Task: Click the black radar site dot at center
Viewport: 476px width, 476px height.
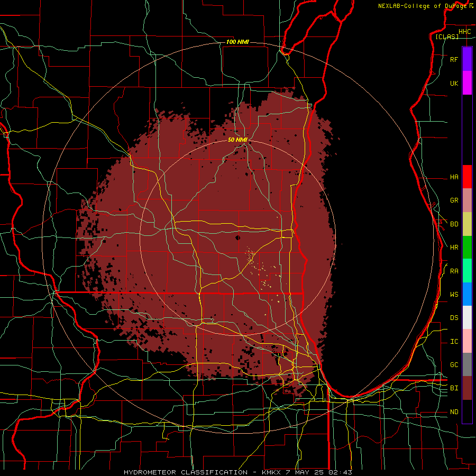Action: [x=237, y=237]
